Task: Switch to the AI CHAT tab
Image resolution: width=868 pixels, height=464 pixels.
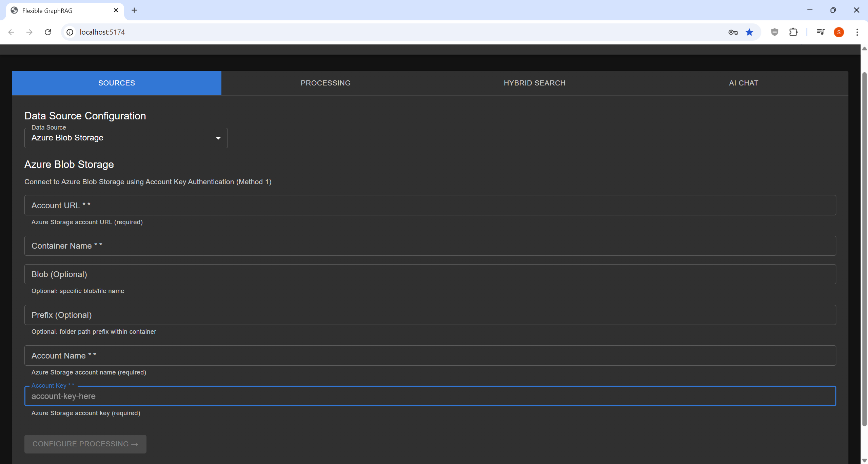Action: tap(743, 83)
